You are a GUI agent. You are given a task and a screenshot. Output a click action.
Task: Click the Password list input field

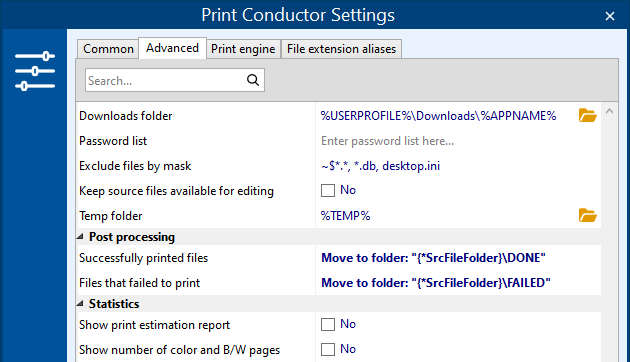tap(458, 141)
